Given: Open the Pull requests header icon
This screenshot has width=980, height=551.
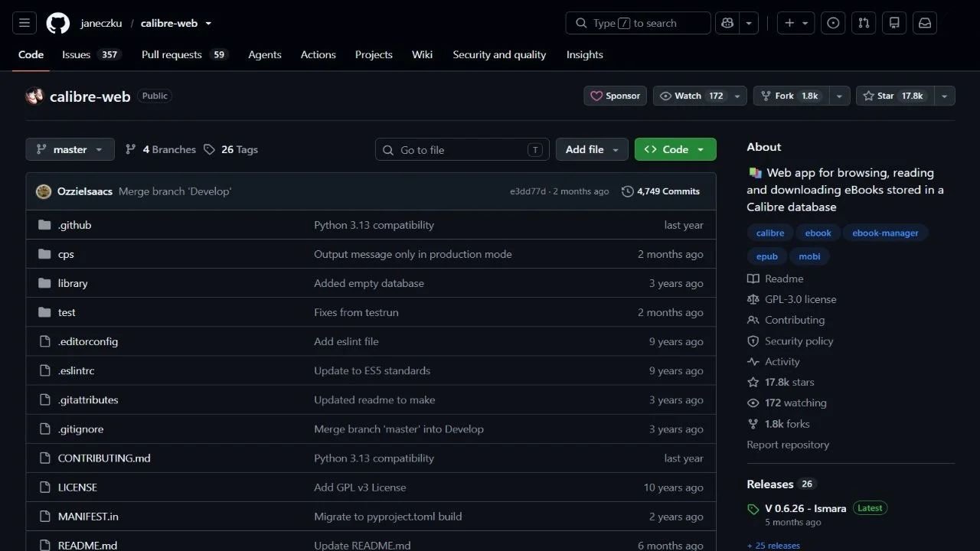Looking at the screenshot, I should (864, 23).
